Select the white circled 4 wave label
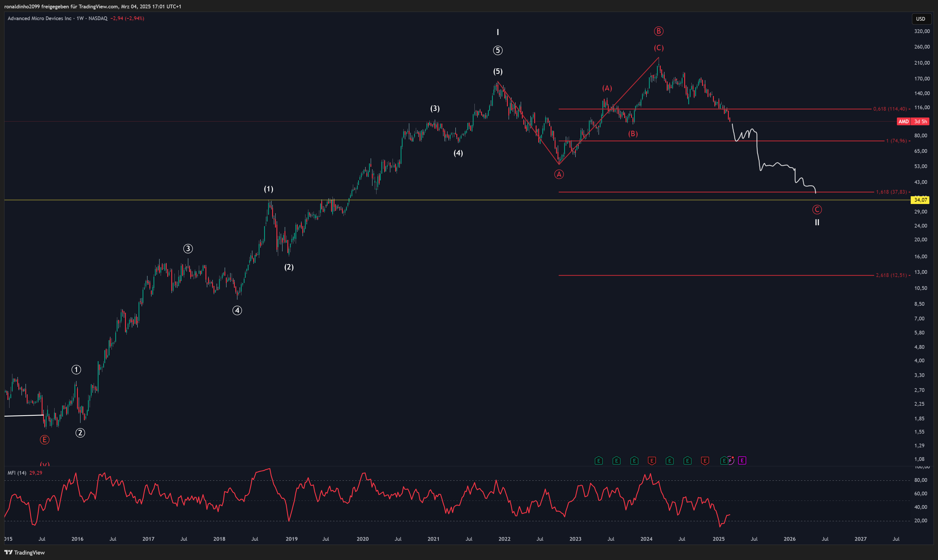The width and height of the screenshot is (938, 560). (x=237, y=311)
